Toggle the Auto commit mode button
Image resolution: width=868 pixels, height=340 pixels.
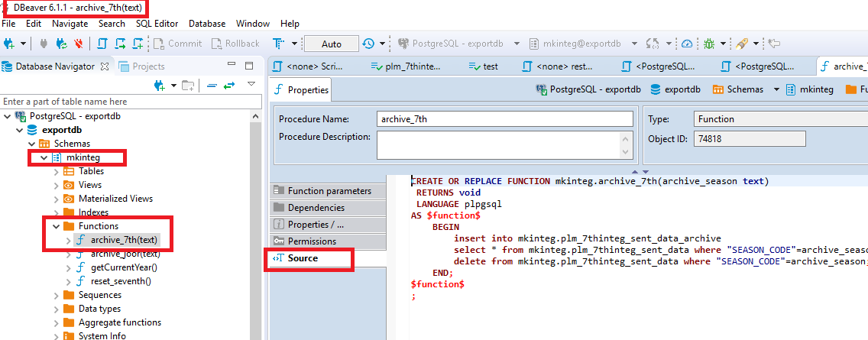point(332,44)
